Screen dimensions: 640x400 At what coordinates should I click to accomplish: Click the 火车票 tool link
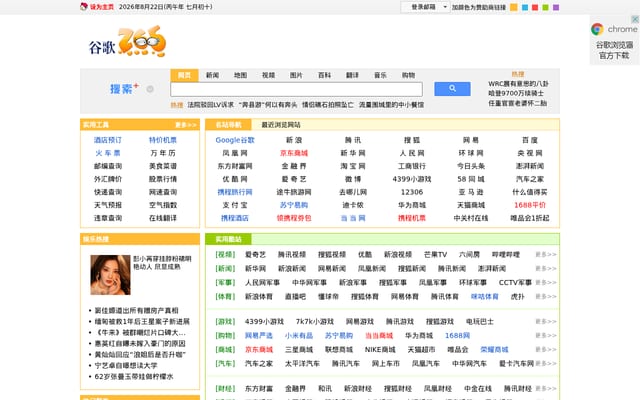tap(108, 153)
